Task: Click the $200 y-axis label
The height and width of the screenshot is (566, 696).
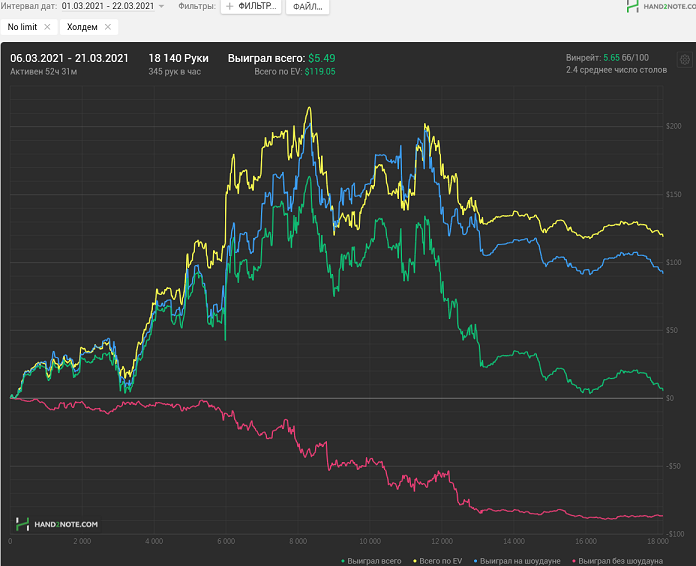Action: 673,126
